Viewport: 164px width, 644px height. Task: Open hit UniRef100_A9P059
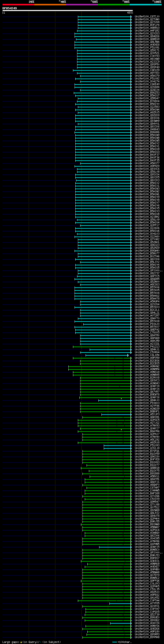pos(147,358)
